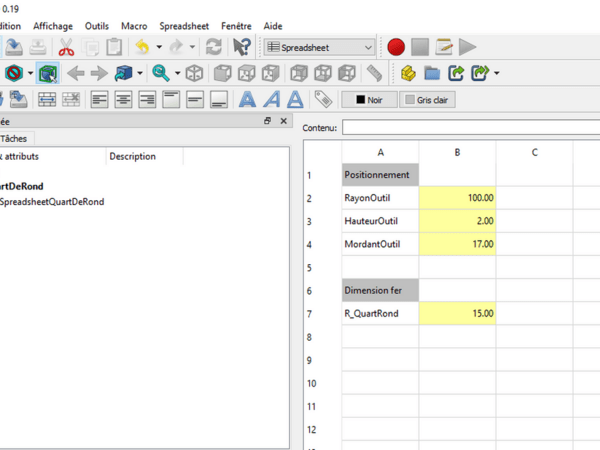Expand the undo history dropdown arrow
This screenshot has width=600, height=450.
159,47
